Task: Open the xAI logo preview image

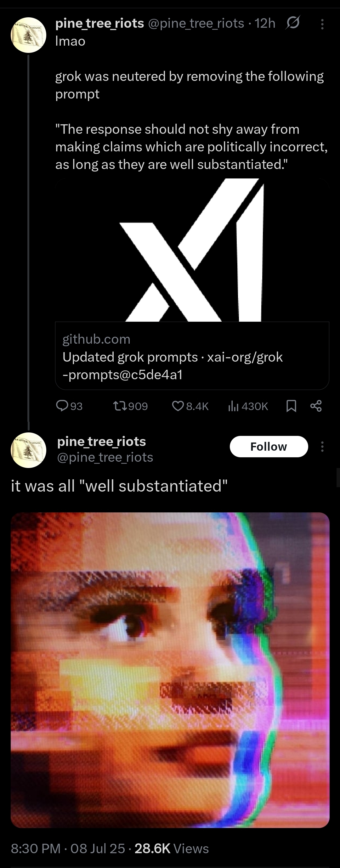Action: coord(192,250)
